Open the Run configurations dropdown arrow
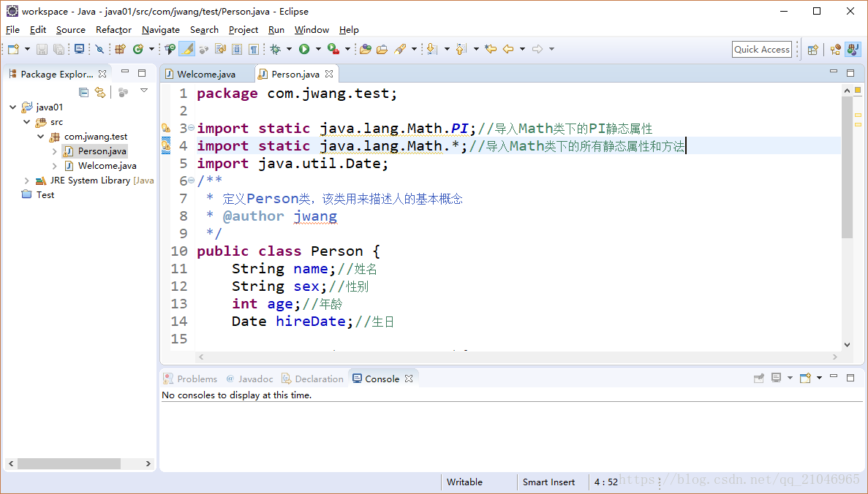 click(320, 49)
